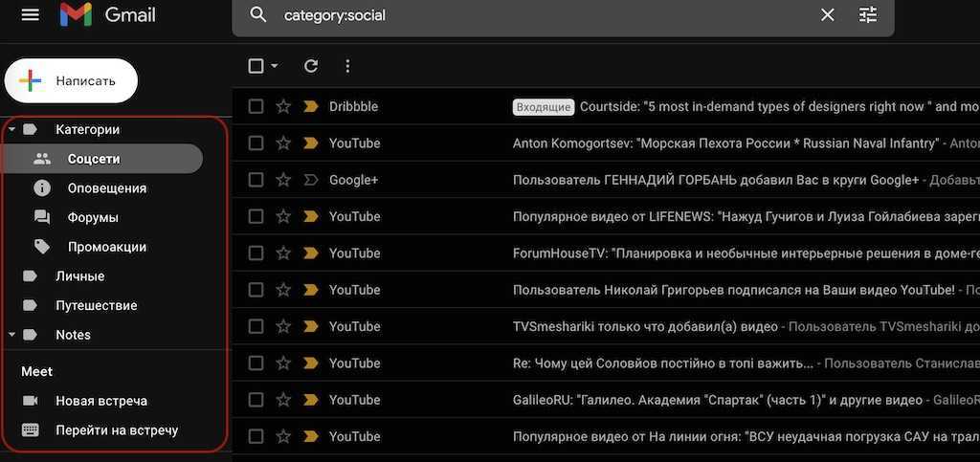The height and width of the screenshot is (462, 980).
Task: Select the Николай Григорьев email checkbox
Action: tap(256, 290)
